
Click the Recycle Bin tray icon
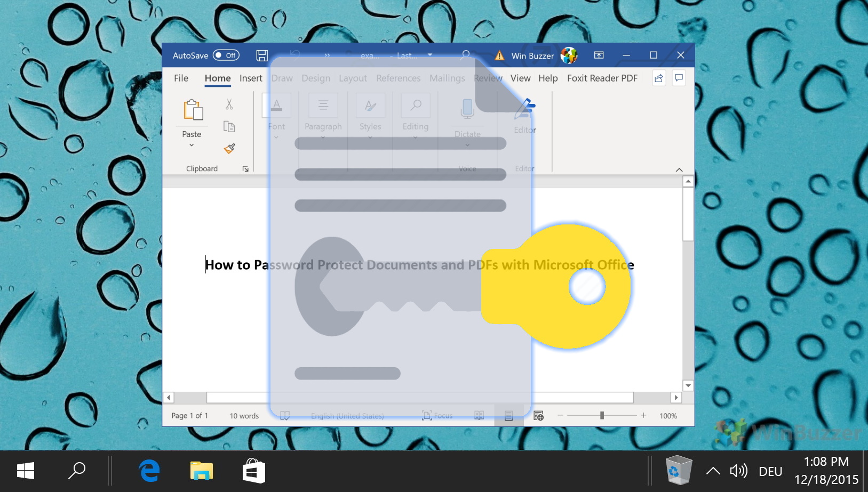tap(679, 470)
